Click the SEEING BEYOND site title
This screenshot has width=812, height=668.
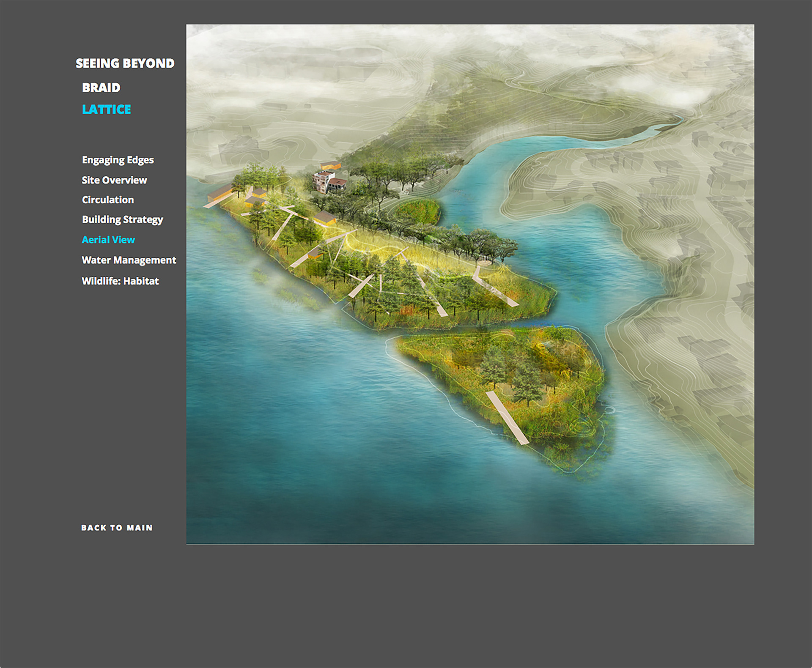click(125, 63)
